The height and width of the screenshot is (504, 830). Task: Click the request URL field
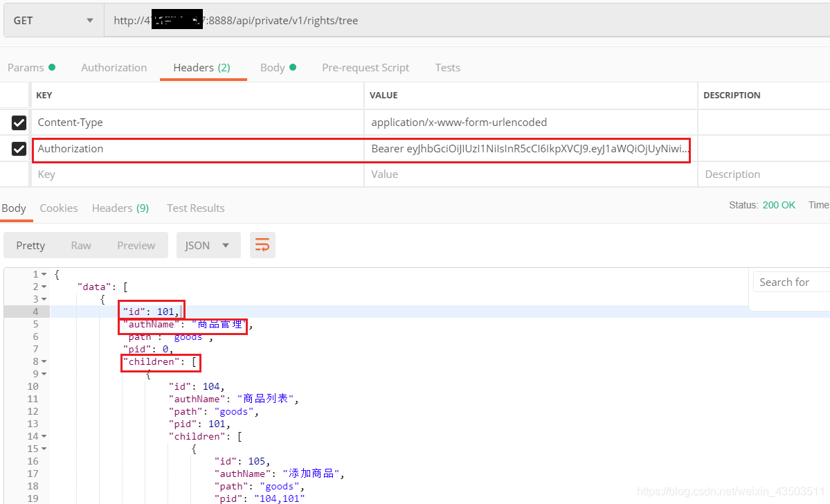coord(467,21)
